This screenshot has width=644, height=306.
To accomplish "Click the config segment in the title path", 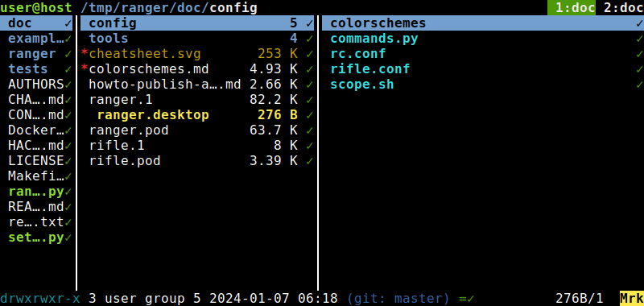I will [233, 7].
